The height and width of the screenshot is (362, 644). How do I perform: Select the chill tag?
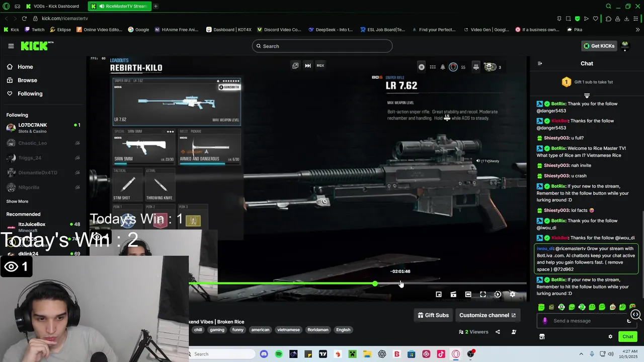tap(198, 330)
